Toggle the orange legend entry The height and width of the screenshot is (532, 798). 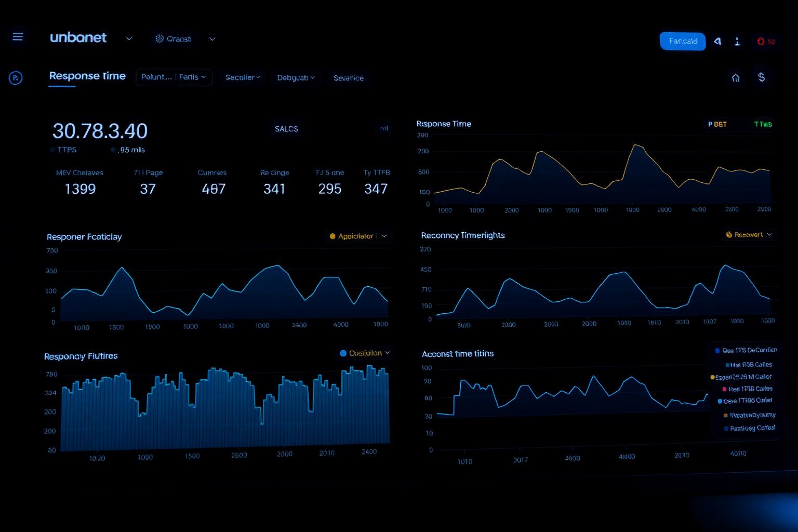(x=750, y=416)
